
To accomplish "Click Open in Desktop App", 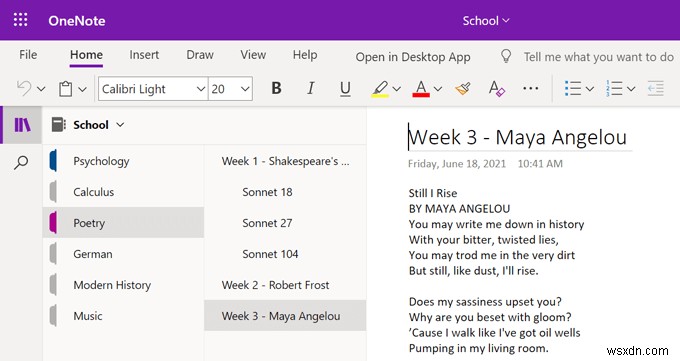I will tap(413, 57).
